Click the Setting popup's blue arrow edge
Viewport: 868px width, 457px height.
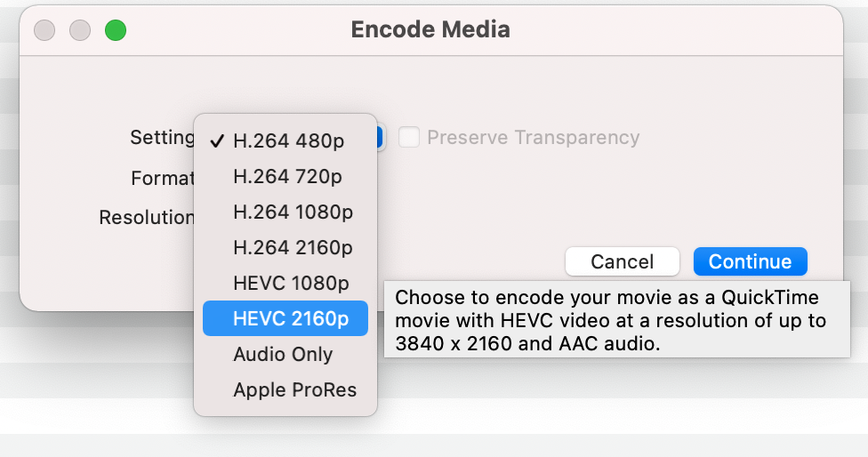(x=381, y=138)
